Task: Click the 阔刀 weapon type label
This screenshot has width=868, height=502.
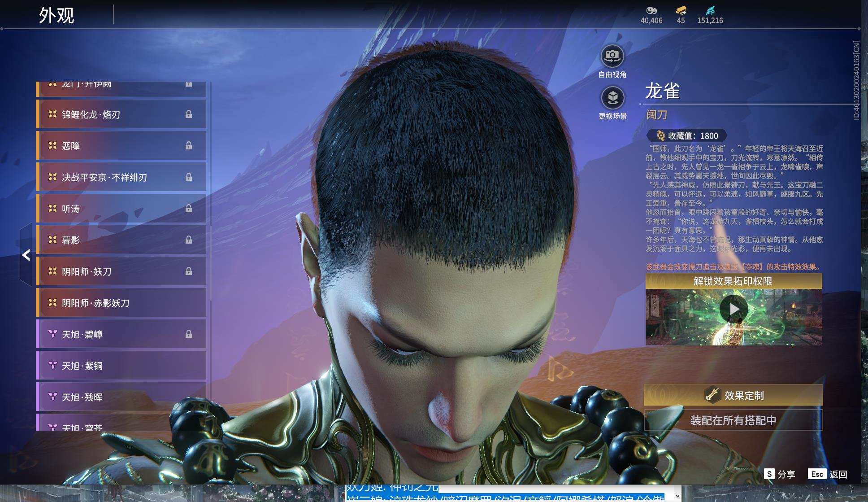Action: click(657, 115)
